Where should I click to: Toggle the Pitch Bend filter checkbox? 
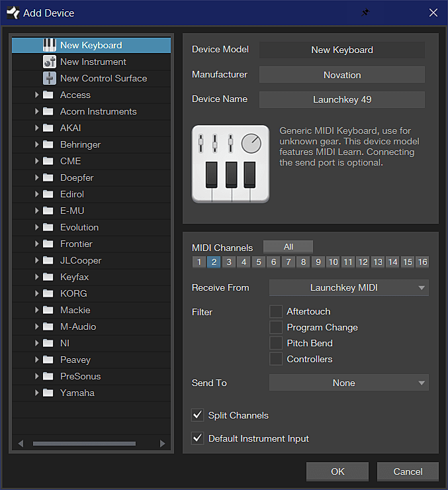(x=276, y=343)
